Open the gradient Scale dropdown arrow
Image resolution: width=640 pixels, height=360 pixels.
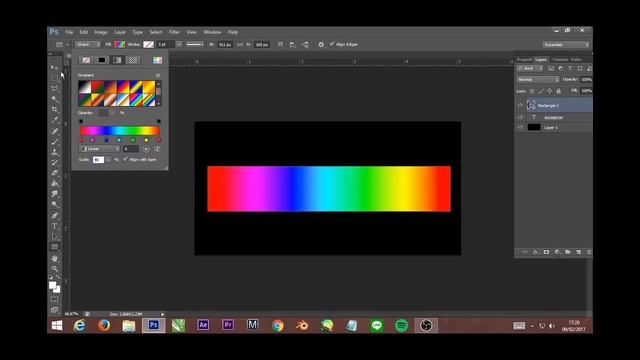click(x=108, y=160)
